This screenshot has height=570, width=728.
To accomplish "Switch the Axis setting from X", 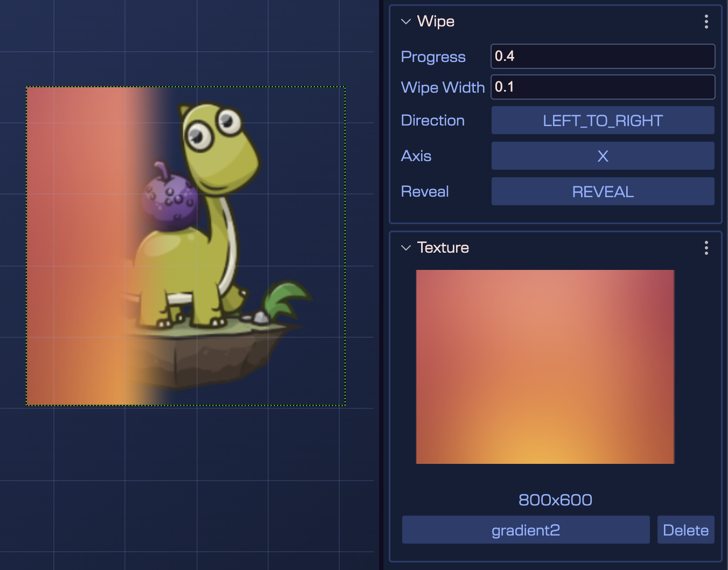I will click(x=603, y=156).
